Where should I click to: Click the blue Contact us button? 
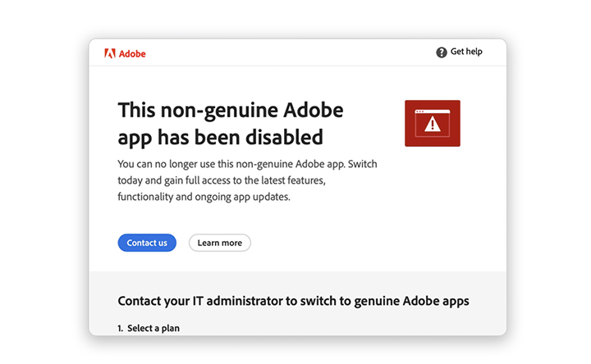[147, 243]
